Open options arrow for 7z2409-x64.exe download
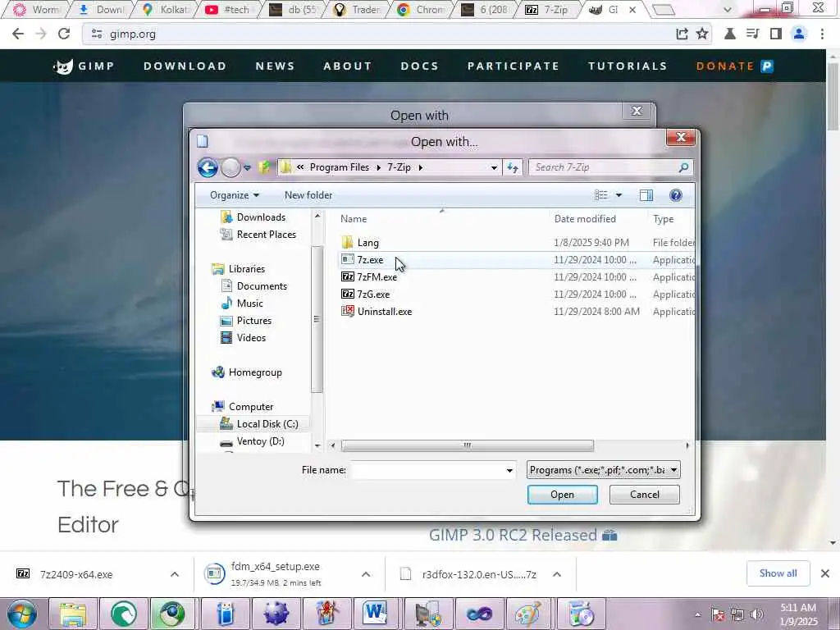Viewport: 840px width, 630px height. point(175,574)
